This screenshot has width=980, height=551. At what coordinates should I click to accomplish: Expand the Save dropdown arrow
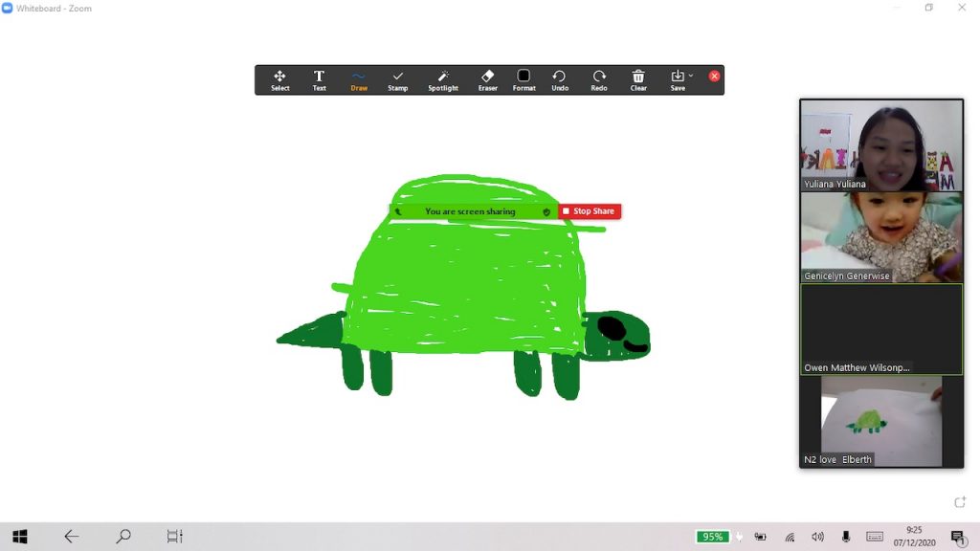click(x=691, y=76)
